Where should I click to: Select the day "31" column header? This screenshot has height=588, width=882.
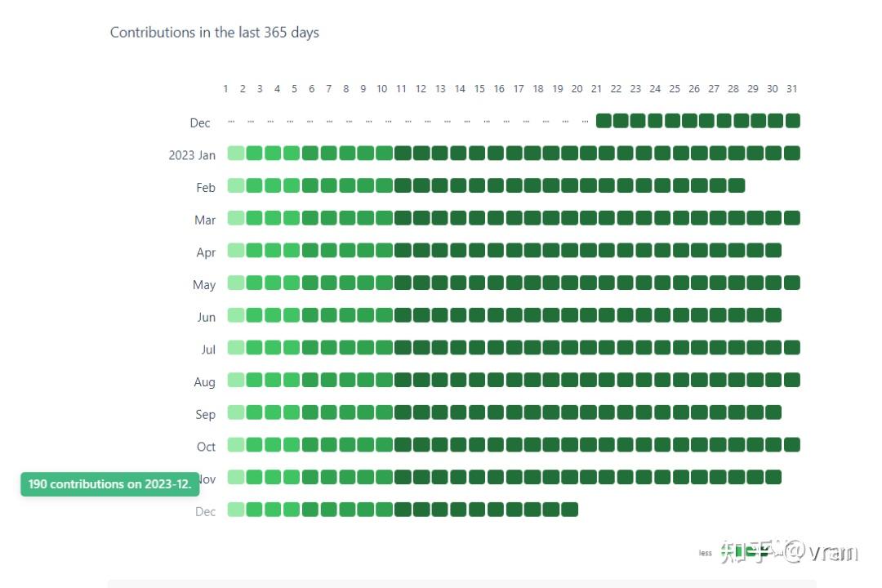coord(791,89)
